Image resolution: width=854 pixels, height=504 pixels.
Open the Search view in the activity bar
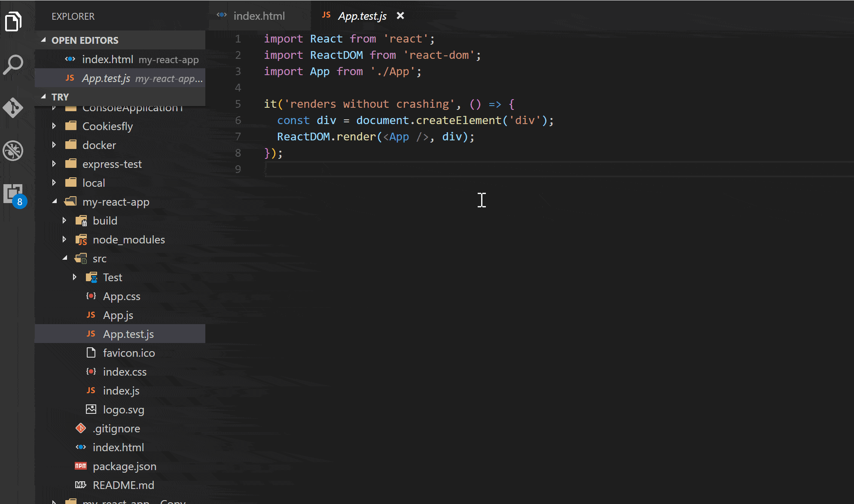point(13,64)
